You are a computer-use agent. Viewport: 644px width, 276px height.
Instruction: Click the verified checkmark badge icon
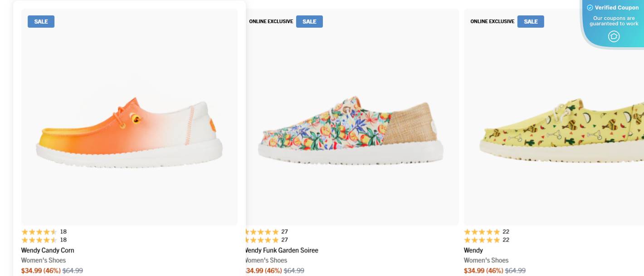coord(590,7)
